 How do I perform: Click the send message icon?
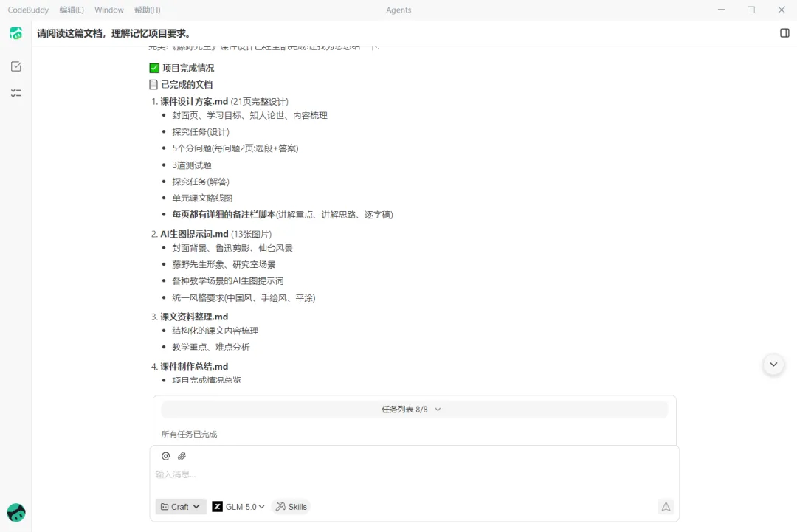coord(666,506)
